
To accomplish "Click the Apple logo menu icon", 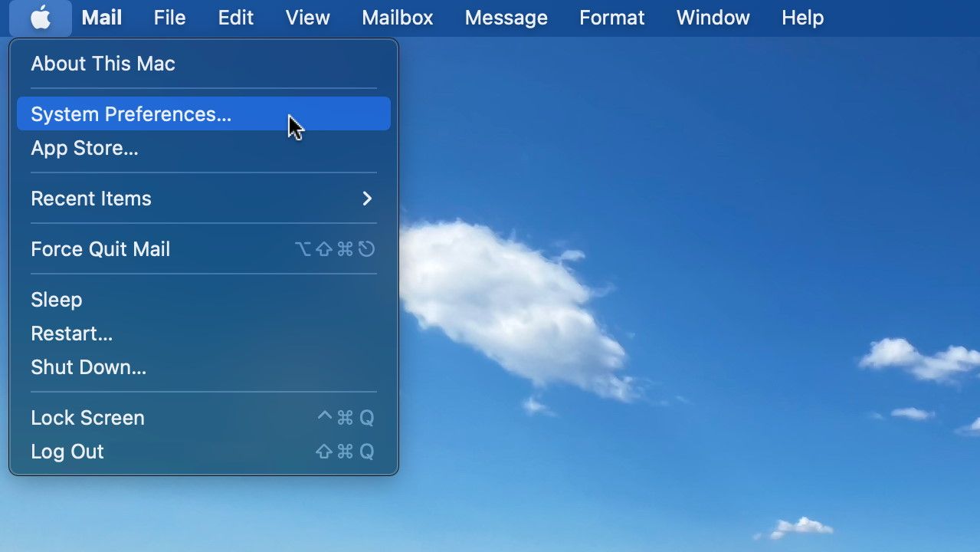I will point(41,18).
